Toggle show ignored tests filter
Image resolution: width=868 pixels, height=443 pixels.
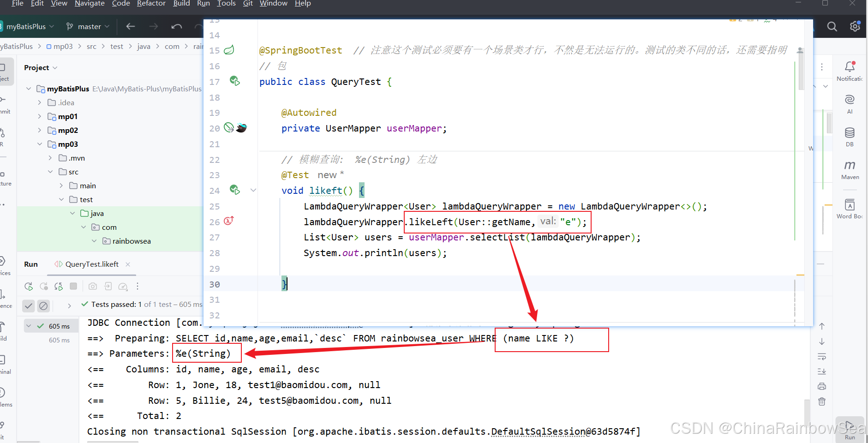tap(43, 305)
